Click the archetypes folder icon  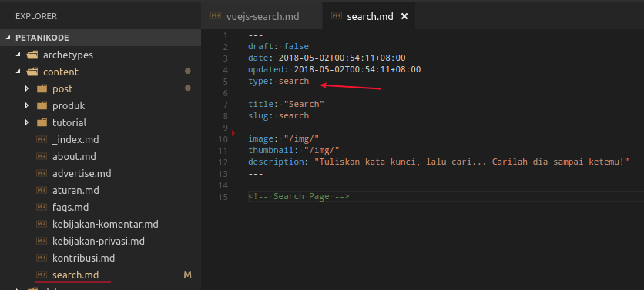click(32, 55)
